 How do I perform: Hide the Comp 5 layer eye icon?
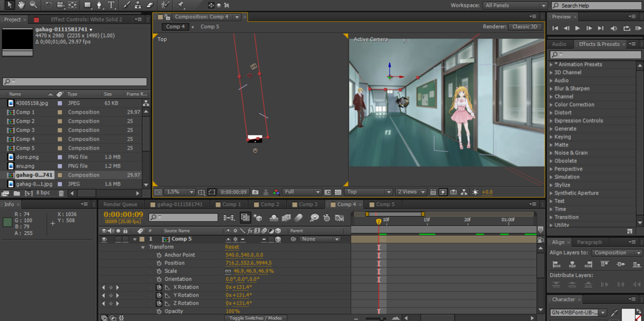click(x=104, y=239)
